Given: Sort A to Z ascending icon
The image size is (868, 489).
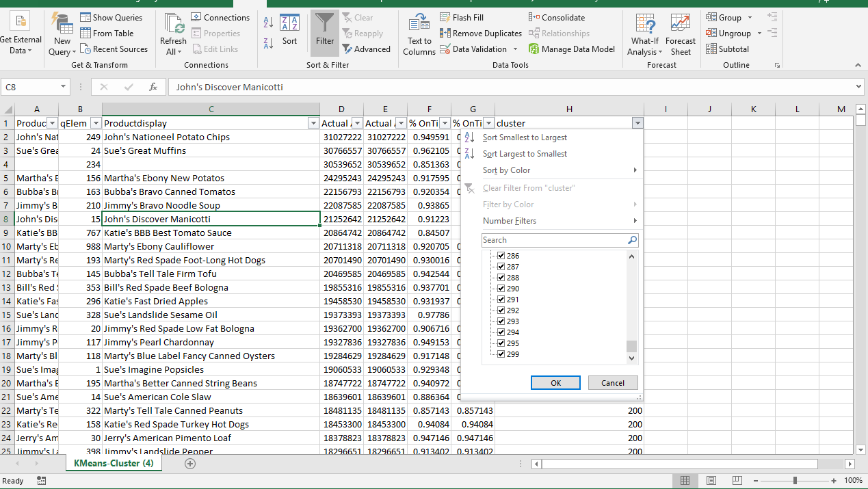Looking at the screenshot, I should (x=269, y=23).
